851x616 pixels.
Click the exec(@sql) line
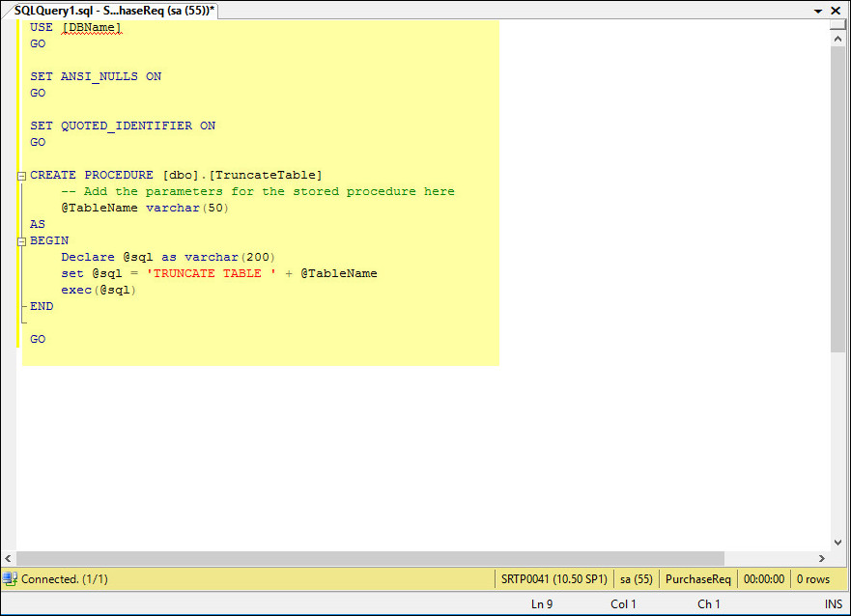click(99, 290)
